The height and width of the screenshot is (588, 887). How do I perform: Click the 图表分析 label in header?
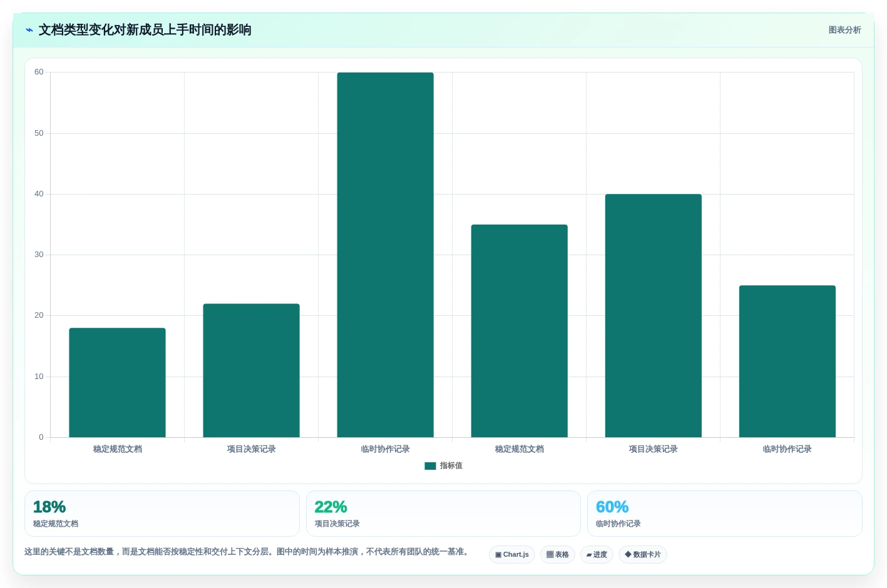[844, 30]
